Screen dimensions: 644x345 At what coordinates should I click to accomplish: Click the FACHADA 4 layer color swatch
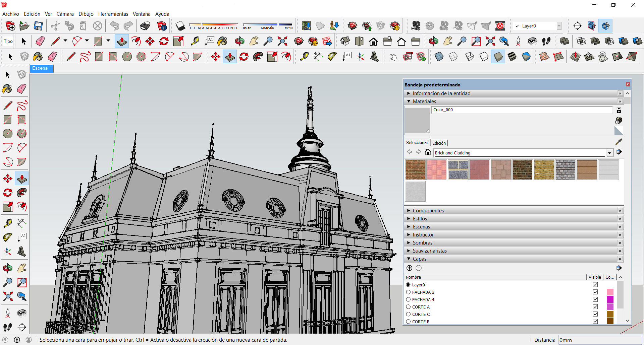point(610,299)
